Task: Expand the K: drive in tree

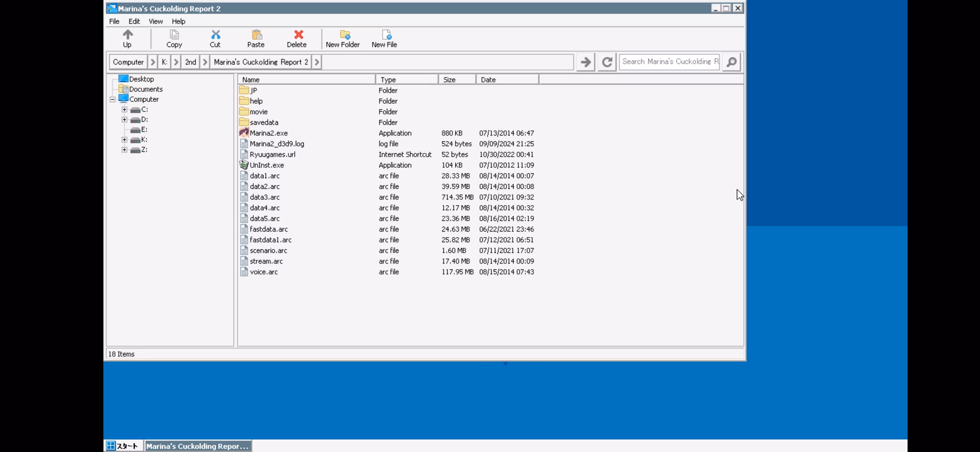Action: point(124,140)
